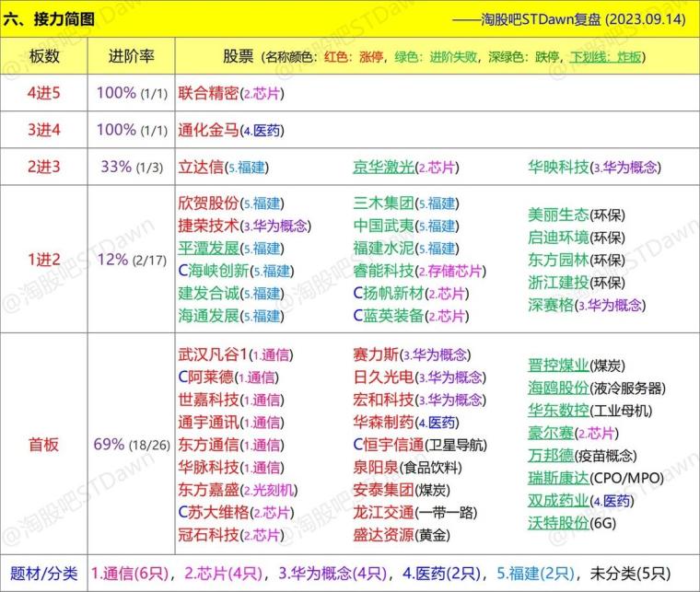Viewport: 700px width, 592px height.
Task: Click the stock 美丽生态
Action: (558, 215)
